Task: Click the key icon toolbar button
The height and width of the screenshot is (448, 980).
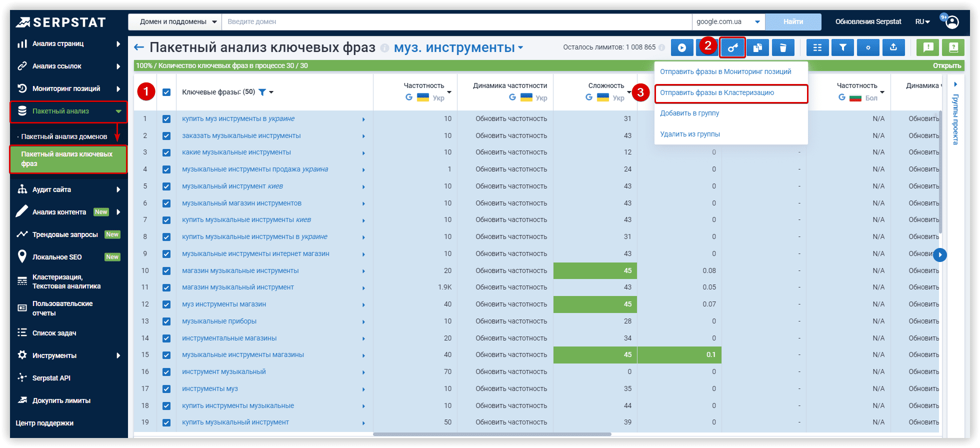Action: tap(732, 48)
